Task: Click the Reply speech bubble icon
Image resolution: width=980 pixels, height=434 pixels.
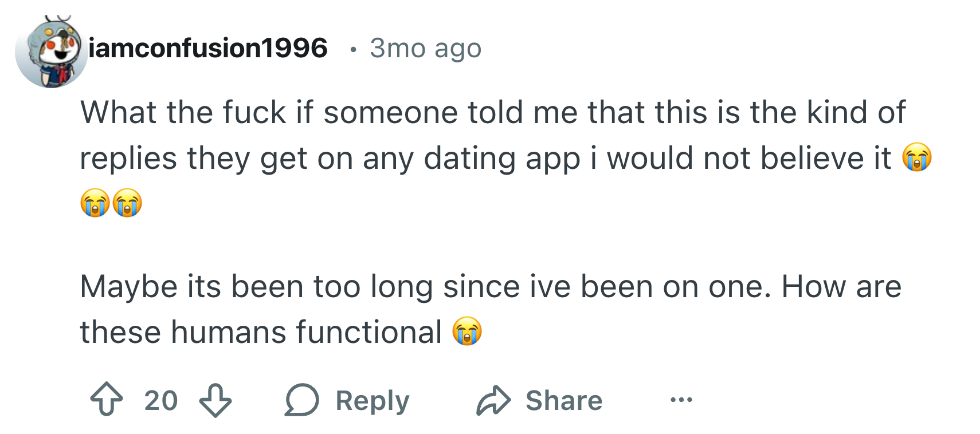Action: (x=301, y=400)
